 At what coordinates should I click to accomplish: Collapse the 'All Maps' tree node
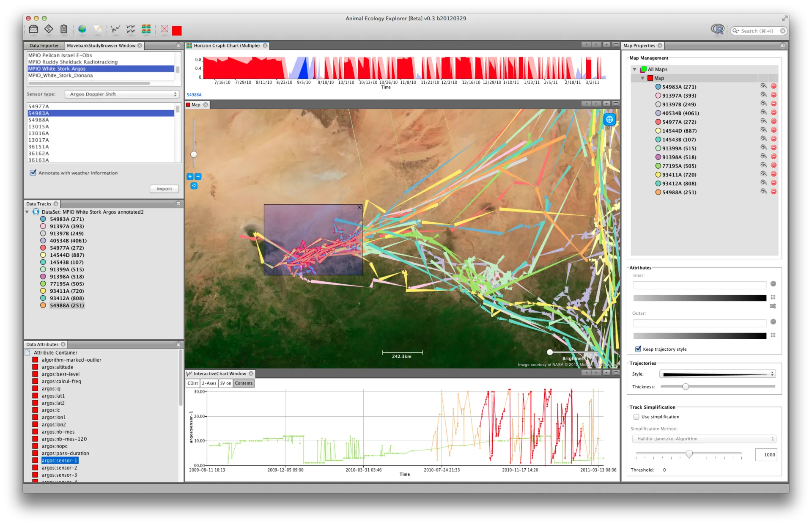634,69
